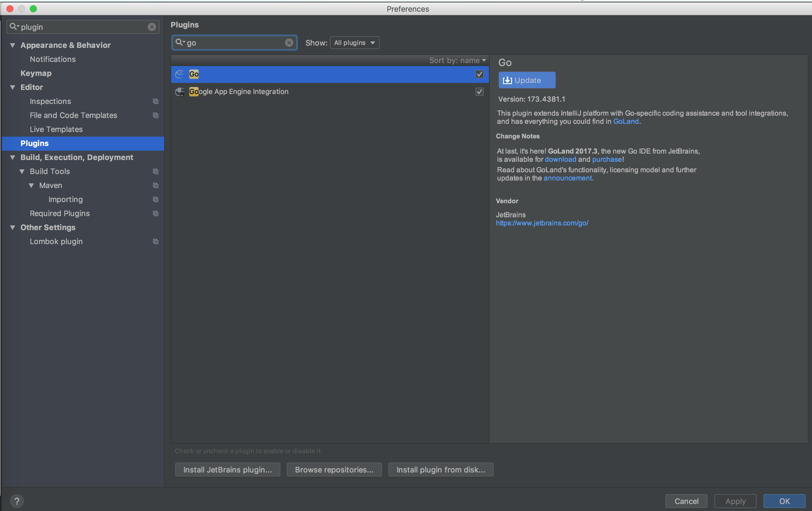Screen dimensions: 812x511
Task: Open the purchase link in Change Notes
Action: pos(607,159)
